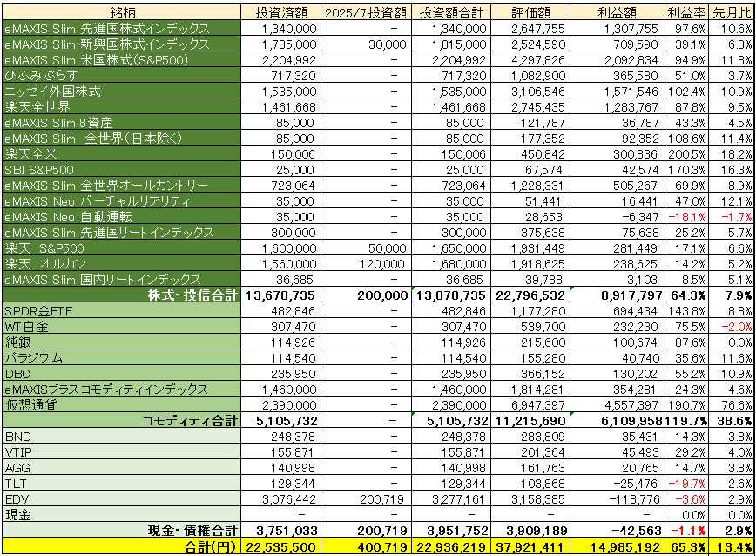Click the 102.4% profit rate cell

pos(686,92)
